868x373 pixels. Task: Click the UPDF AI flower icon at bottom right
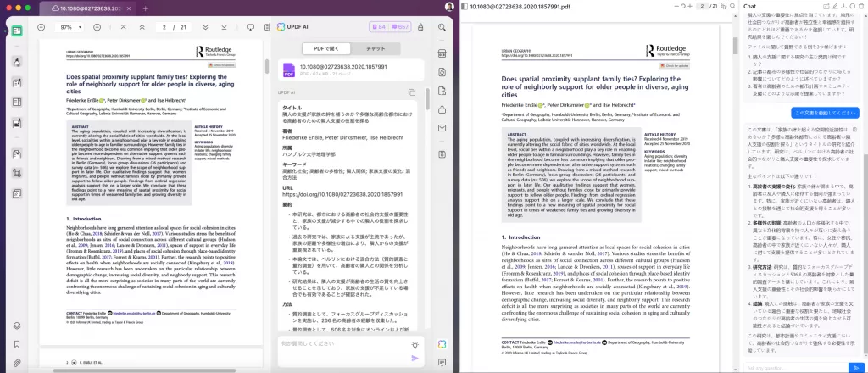click(x=442, y=344)
